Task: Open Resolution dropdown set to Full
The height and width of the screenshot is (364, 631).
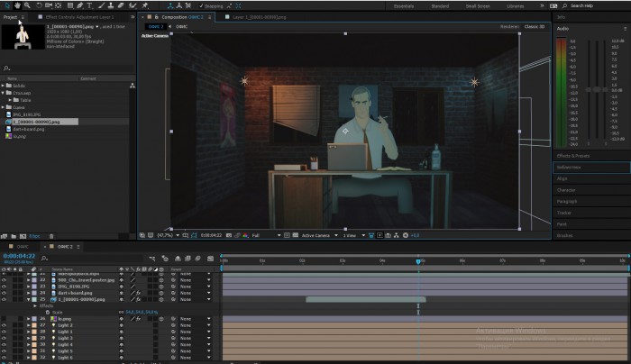Action: [266, 235]
